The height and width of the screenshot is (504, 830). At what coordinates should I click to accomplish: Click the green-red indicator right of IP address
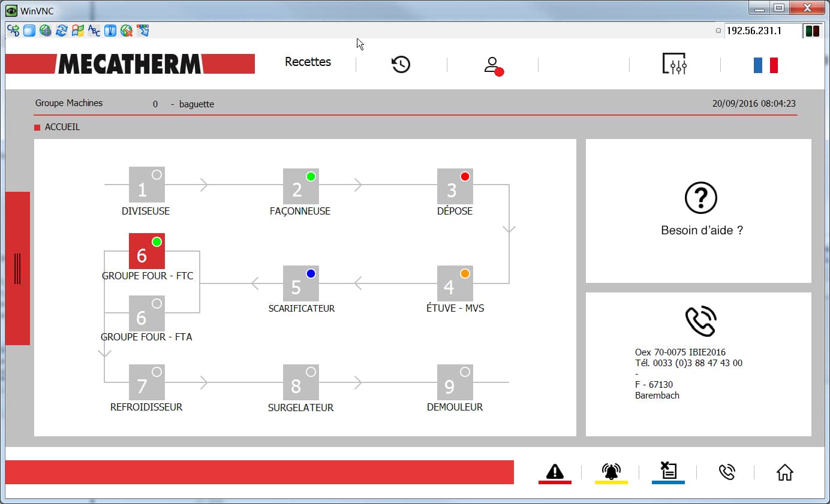812,31
